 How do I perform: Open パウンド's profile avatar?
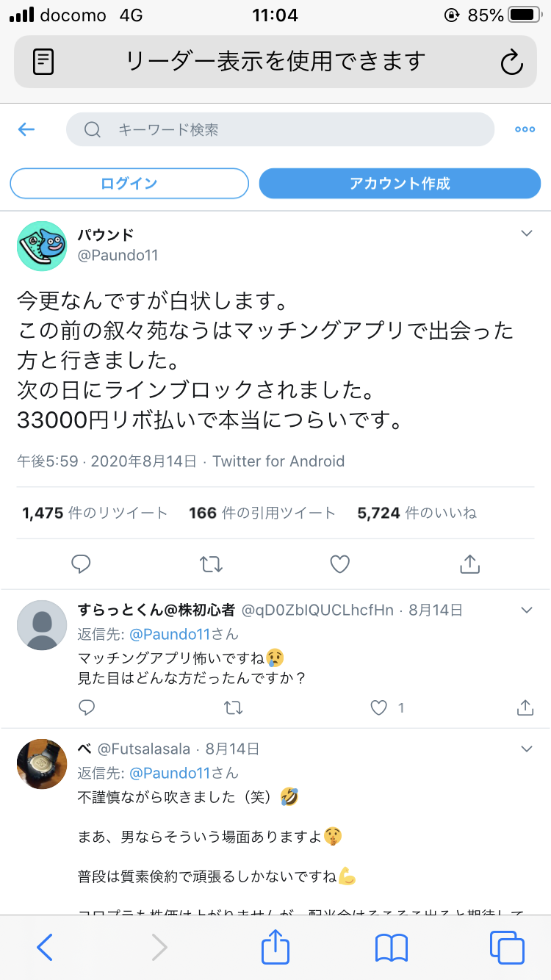[x=42, y=246]
